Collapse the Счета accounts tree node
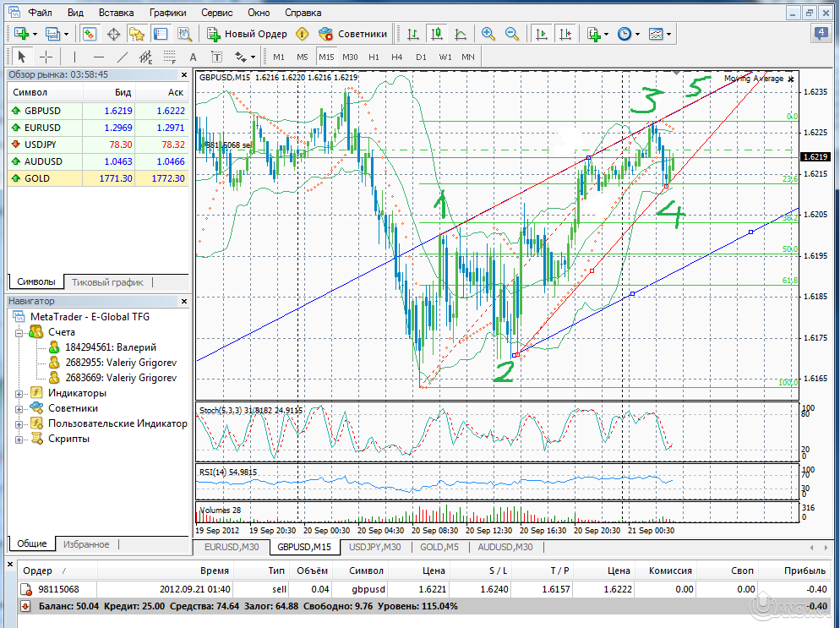 19,332
